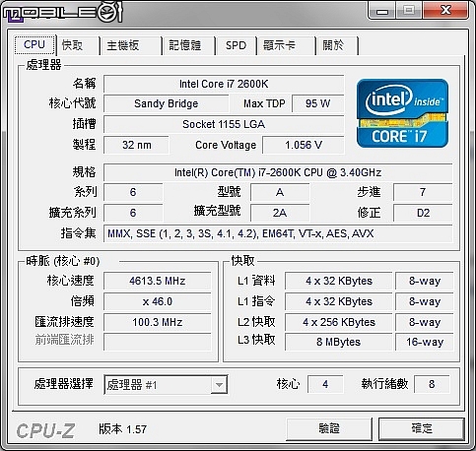Image resolution: width=476 pixels, height=451 pixels.
Task: Click the L1 資料 8-way value
Action: [425, 281]
